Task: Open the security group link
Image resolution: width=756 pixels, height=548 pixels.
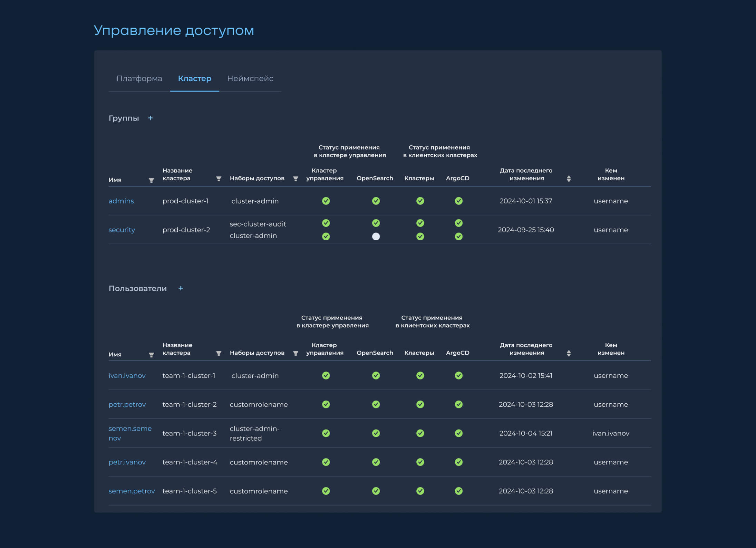Action: 122,230
